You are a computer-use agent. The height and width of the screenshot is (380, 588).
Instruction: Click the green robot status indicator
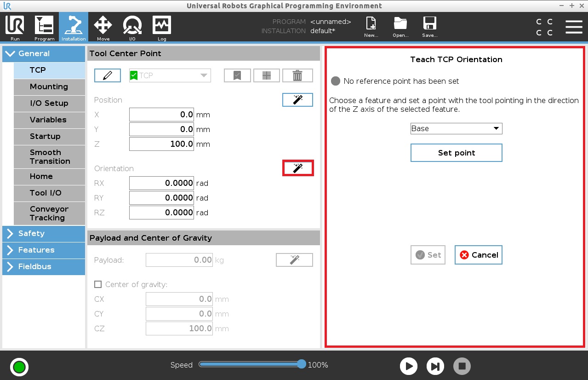pyautogui.click(x=19, y=367)
